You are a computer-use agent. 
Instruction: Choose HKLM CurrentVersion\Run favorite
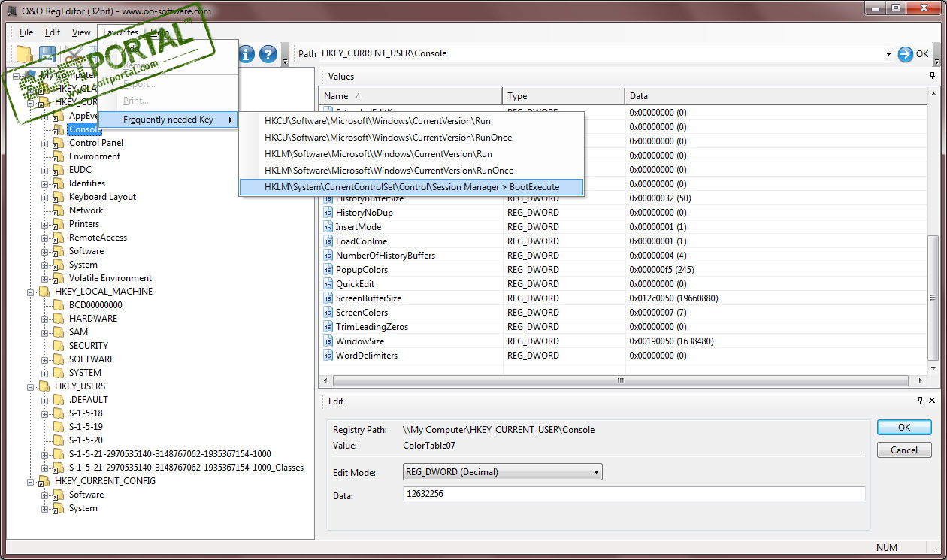411,154
